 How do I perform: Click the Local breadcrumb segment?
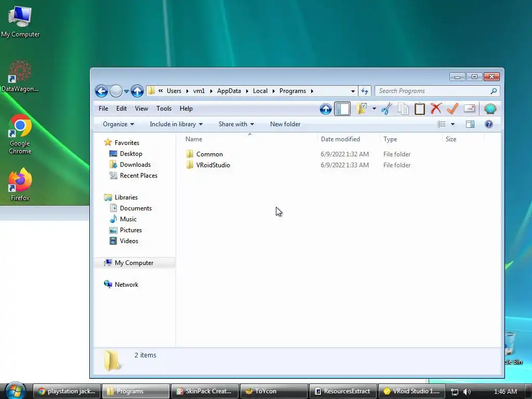click(260, 91)
